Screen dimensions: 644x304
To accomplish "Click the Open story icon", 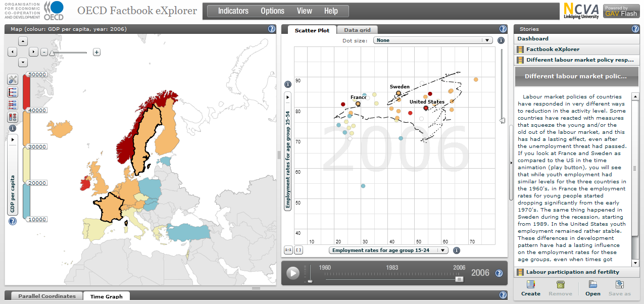I will point(593,284).
